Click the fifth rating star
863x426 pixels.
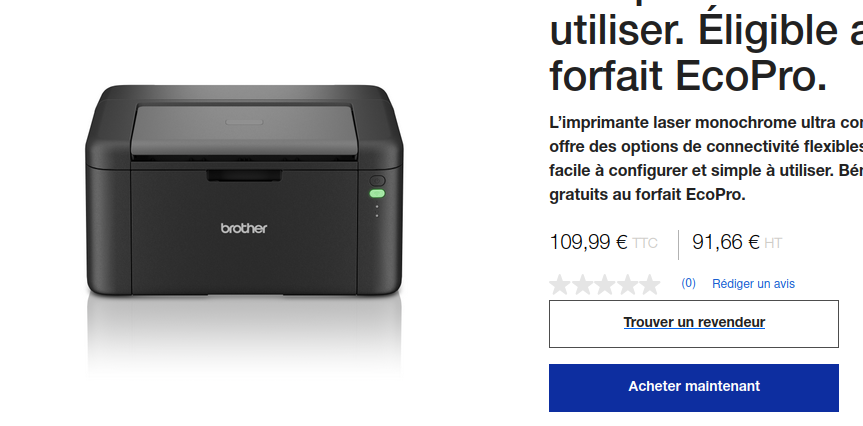650,285
